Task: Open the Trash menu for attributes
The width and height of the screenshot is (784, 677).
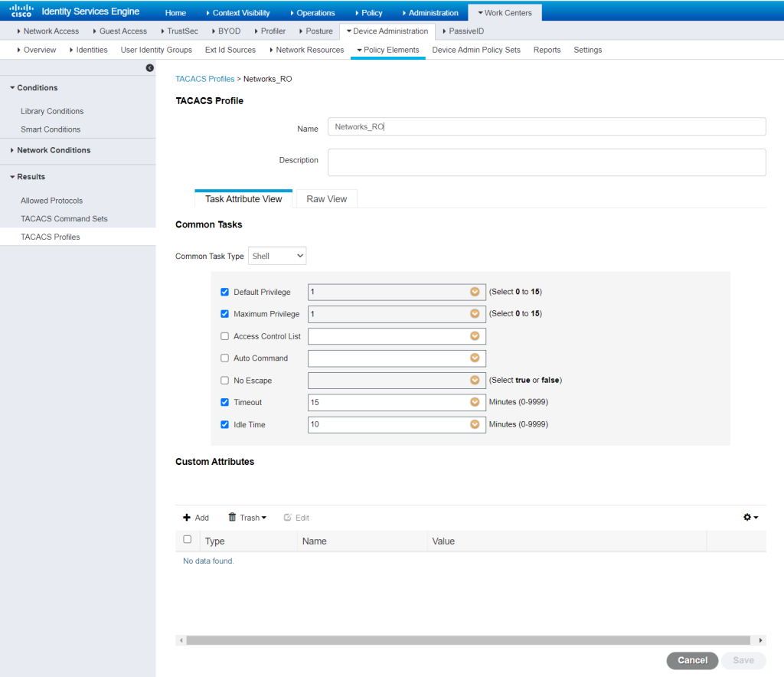Action: [247, 518]
